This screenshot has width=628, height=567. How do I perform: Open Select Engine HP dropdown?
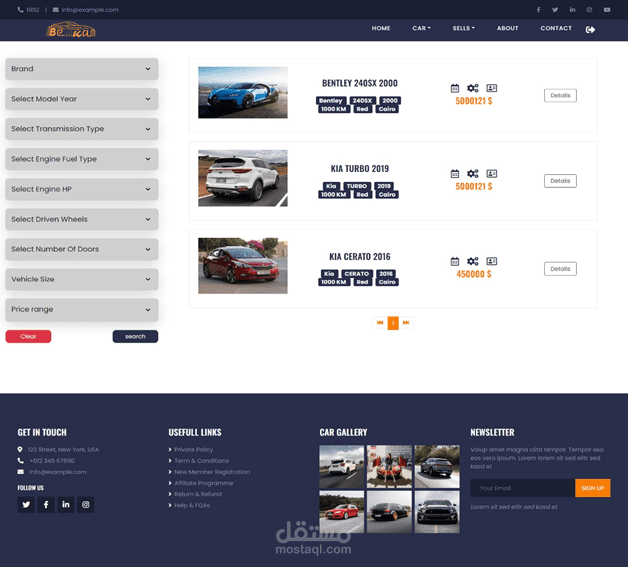click(82, 189)
